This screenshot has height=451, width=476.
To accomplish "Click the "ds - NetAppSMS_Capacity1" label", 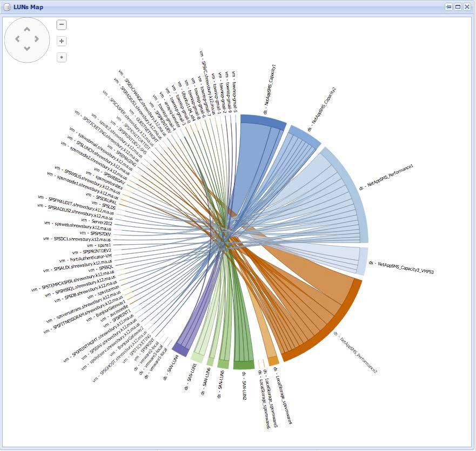I will (x=270, y=89).
